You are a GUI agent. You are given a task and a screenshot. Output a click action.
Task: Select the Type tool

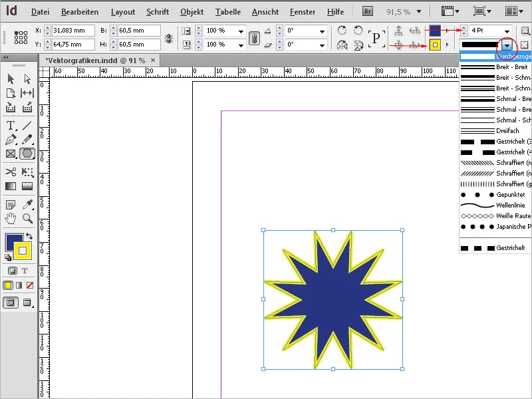11,126
